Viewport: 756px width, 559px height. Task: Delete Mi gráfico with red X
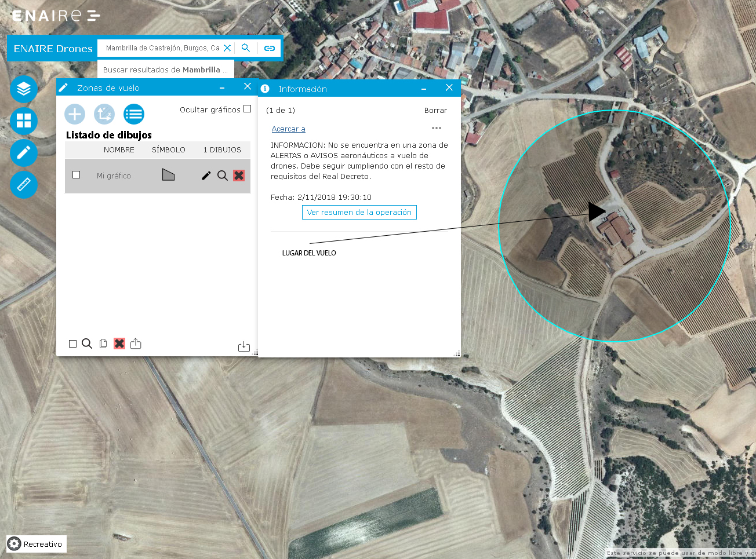(x=239, y=176)
